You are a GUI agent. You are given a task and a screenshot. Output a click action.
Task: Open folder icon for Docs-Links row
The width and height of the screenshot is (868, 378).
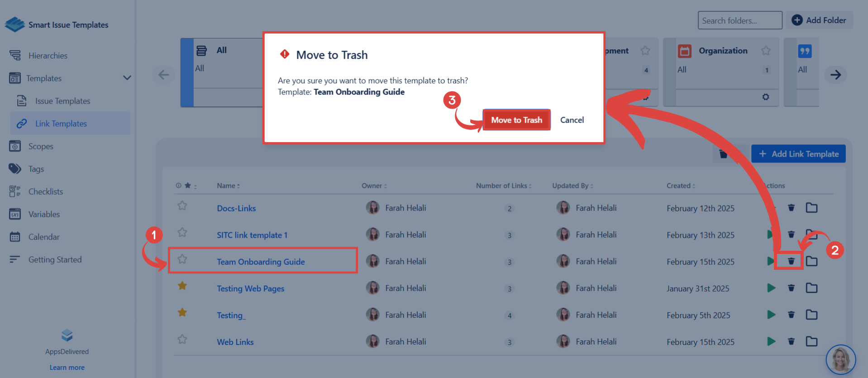point(811,208)
